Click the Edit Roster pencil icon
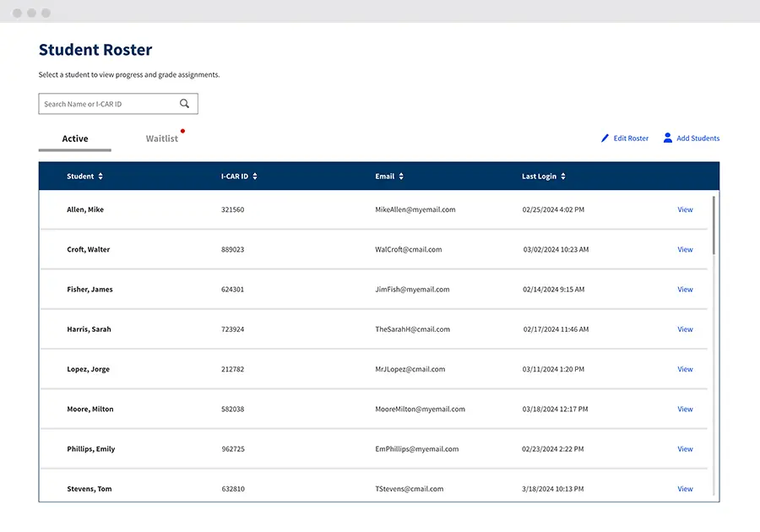The image size is (760, 532). click(x=605, y=138)
